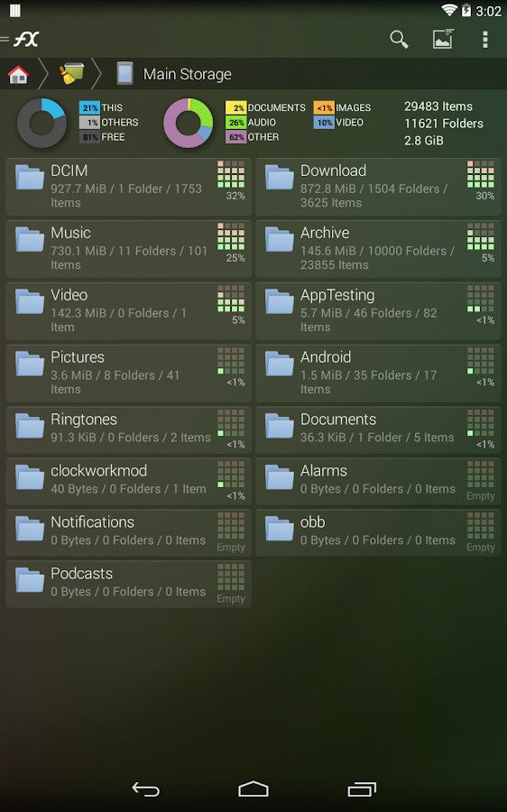Open the clockworkmod folder
Viewport: 507px width, 812px height.
coord(128,481)
